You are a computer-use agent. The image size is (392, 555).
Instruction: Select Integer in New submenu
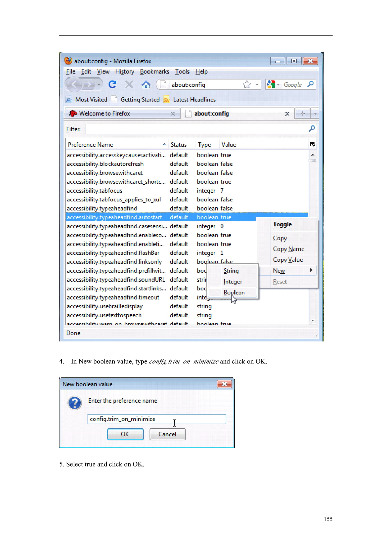point(232,281)
